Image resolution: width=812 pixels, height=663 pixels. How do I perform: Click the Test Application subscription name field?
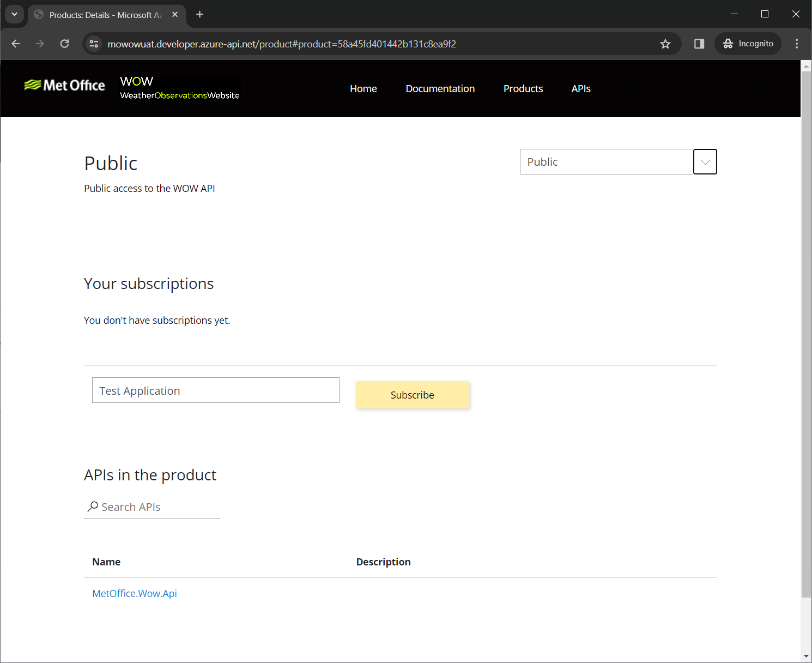coord(215,390)
